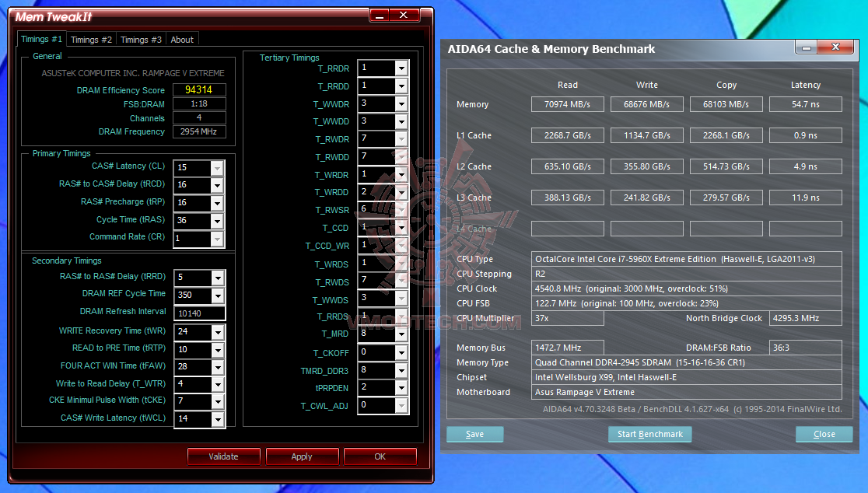Image resolution: width=868 pixels, height=493 pixels.
Task: Click the Memory Latency value 54.7 ns
Action: coord(806,104)
